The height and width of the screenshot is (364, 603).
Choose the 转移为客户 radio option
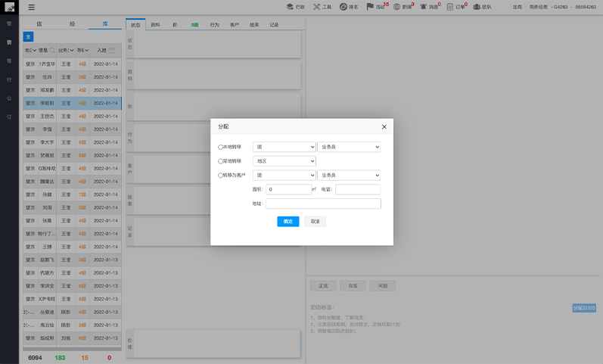(220, 176)
